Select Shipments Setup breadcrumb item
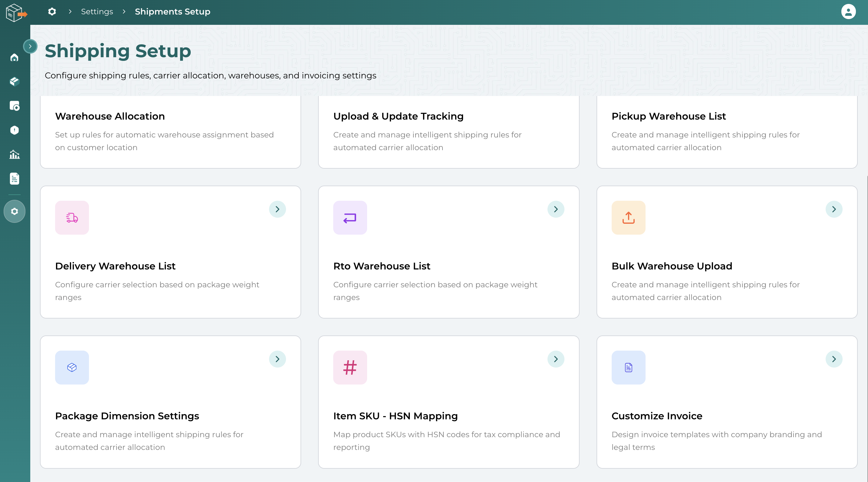 point(172,12)
